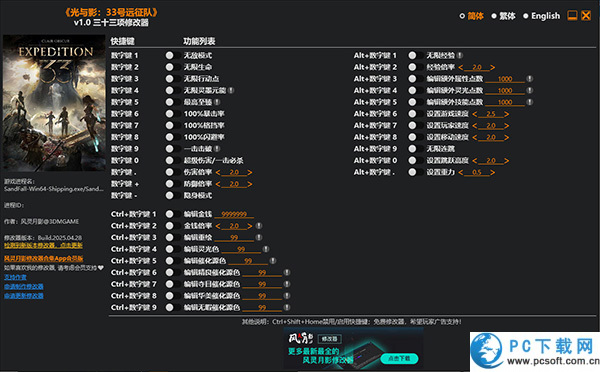Click info icon on Ctrl+数字键 3 row
Screen dimensions: 600x372
[259, 238]
